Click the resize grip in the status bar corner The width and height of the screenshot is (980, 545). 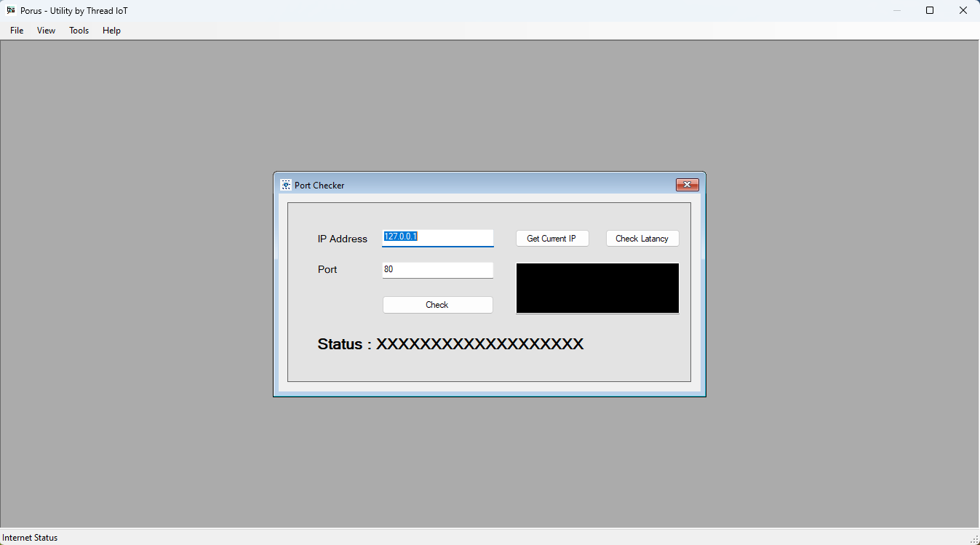point(974,538)
